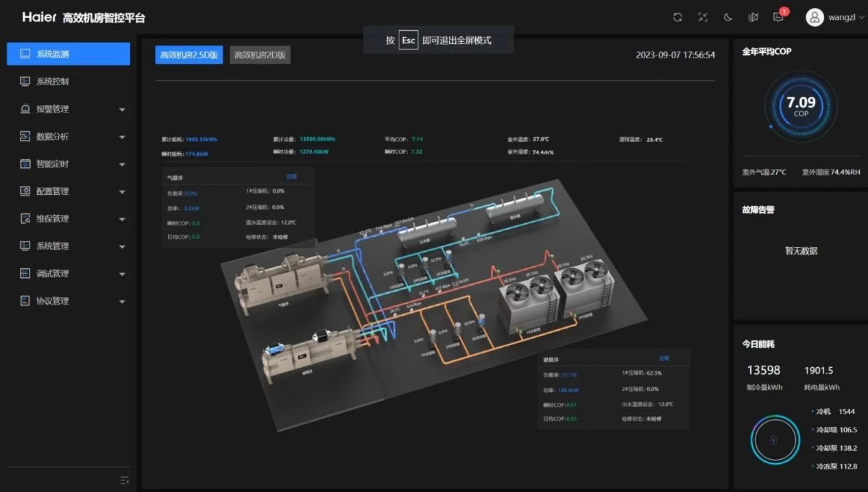Click the 协议管理 sidebar icon
Image resolution: width=868 pixels, height=492 pixels.
coord(25,301)
